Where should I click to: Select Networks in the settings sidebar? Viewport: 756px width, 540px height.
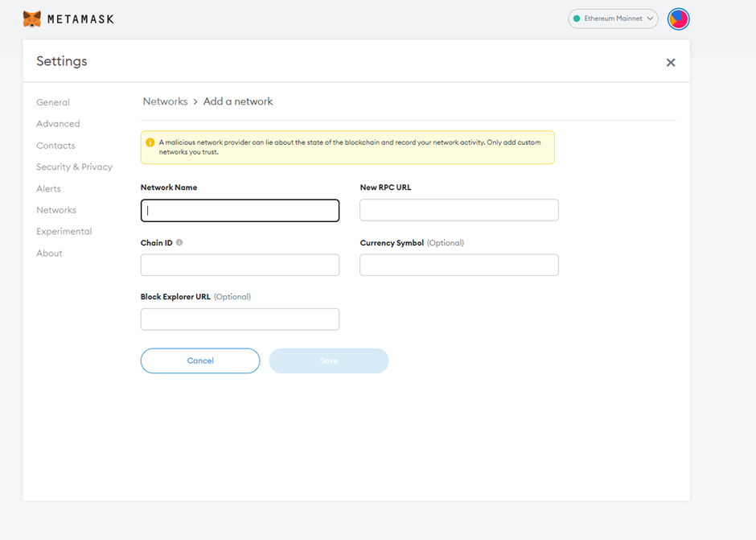tap(56, 210)
